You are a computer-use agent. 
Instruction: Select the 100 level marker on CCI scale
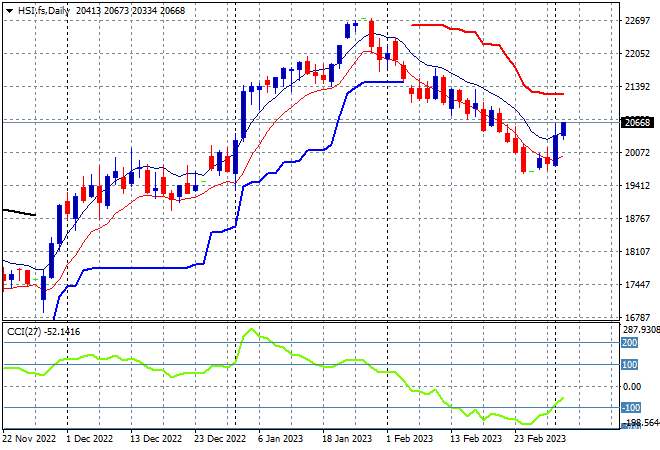(x=630, y=365)
